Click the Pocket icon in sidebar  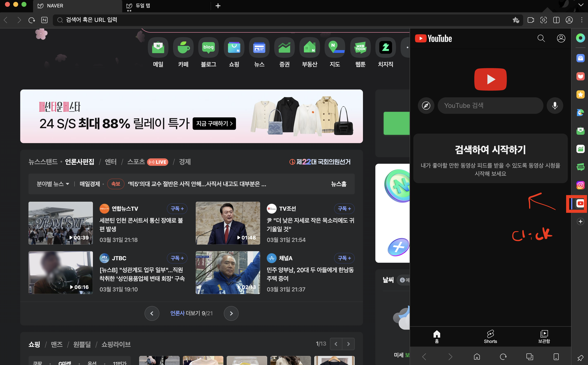580,77
